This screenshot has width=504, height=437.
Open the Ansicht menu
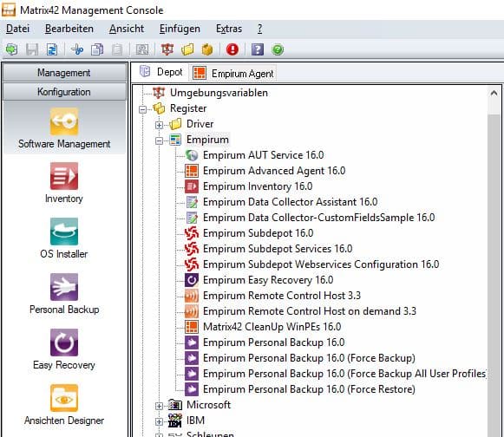pyautogui.click(x=127, y=29)
